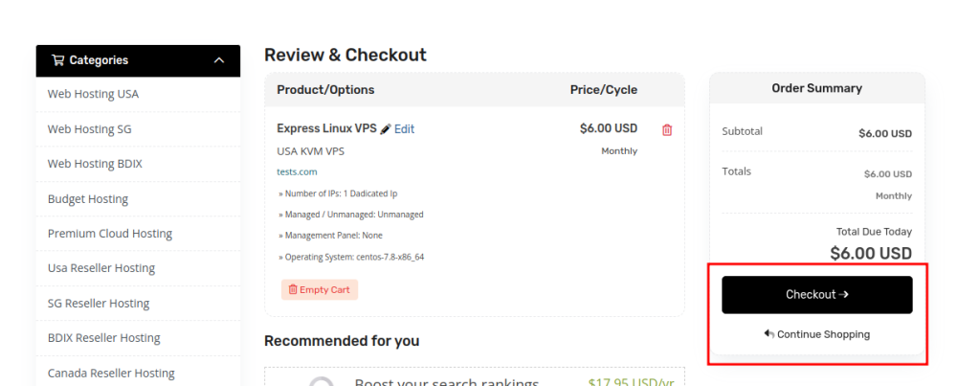This screenshot has width=980, height=386.
Task: Click the back arrow icon beside Continue Shopping
Action: click(768, 334)
